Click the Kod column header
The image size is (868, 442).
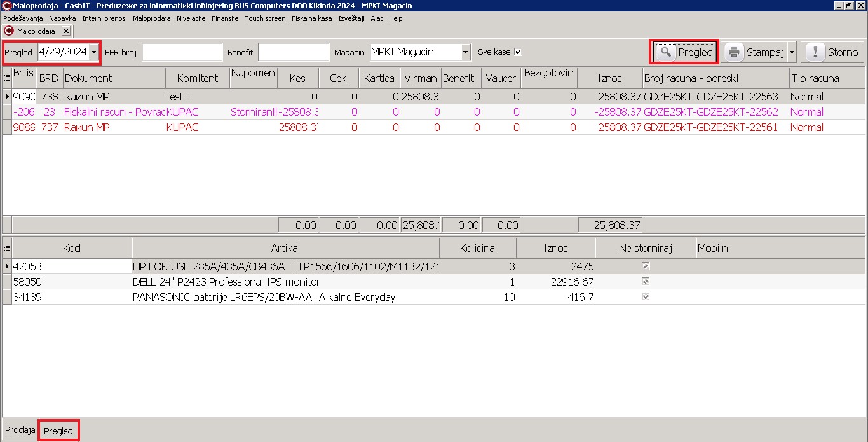point(72,248)
